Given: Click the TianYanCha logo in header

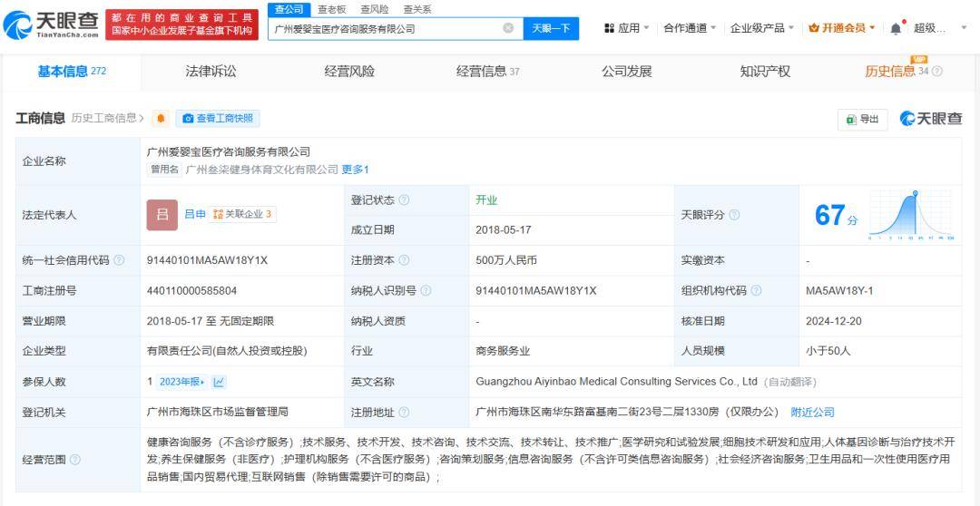Looking at the screenshot, I should (x=51, y=24).
